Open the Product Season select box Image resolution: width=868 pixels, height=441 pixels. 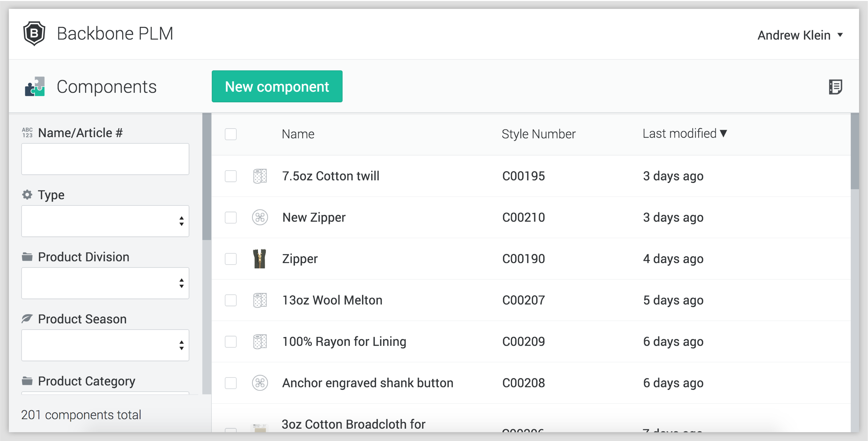point(105,345)
